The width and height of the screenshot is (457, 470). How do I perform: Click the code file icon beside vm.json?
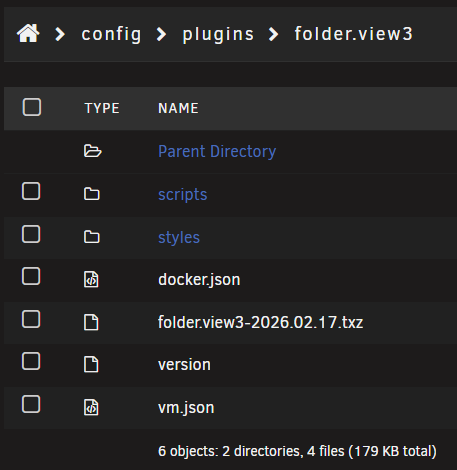click(91, 407)
